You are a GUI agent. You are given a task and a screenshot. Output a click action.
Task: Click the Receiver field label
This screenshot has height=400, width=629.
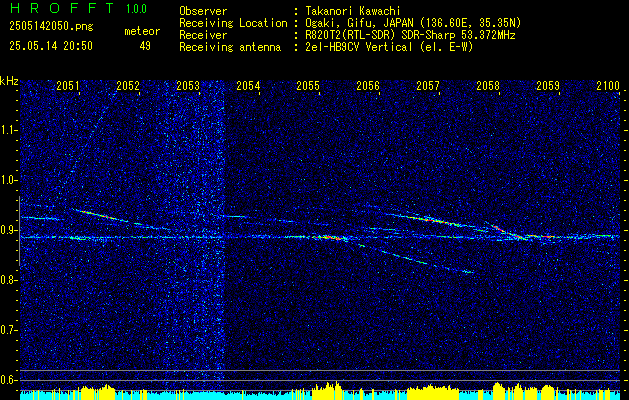203,35
